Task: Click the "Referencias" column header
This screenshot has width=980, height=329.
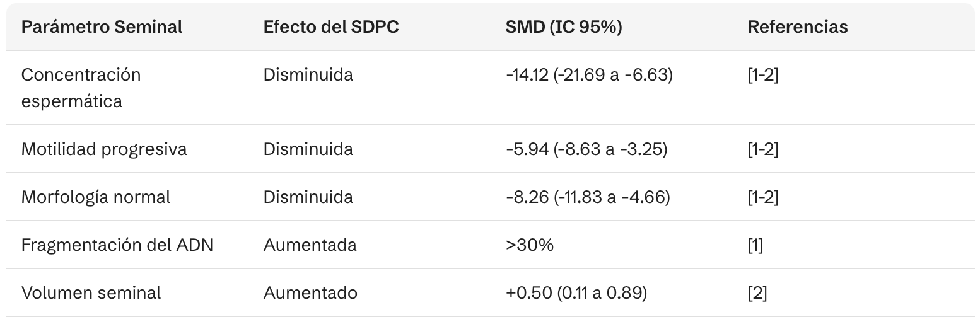Action: tap(798, 27)
